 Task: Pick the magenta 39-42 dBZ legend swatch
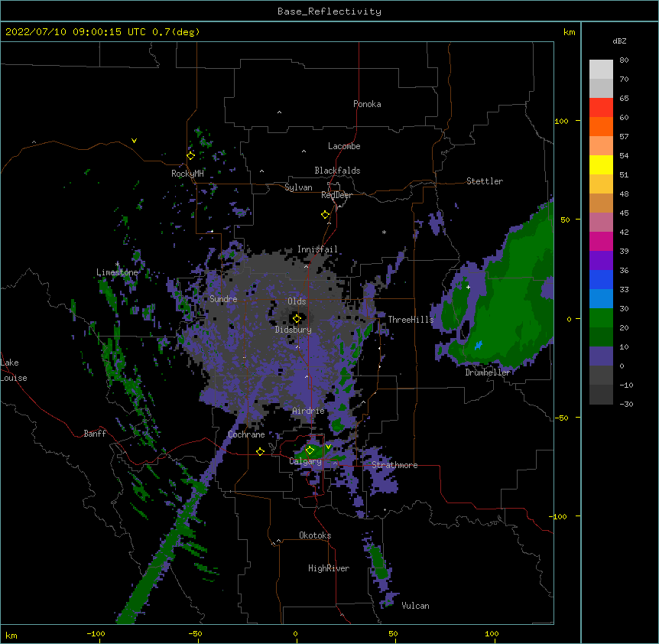coord(601,241)
